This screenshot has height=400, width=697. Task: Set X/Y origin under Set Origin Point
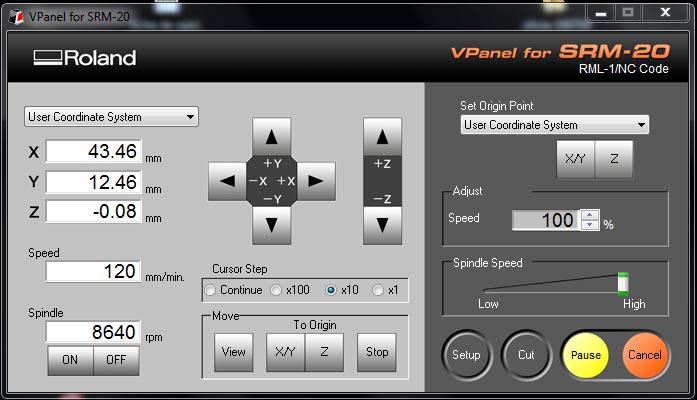coord(576,159)
